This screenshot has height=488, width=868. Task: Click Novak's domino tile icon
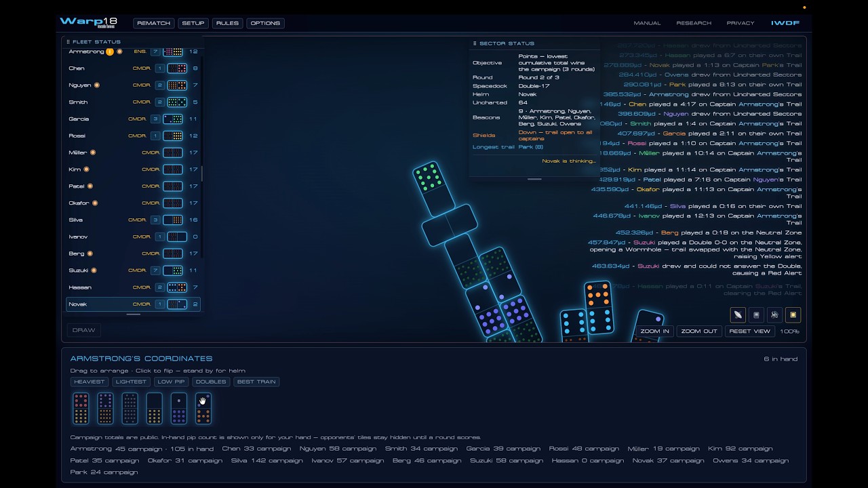pos(177,304)
